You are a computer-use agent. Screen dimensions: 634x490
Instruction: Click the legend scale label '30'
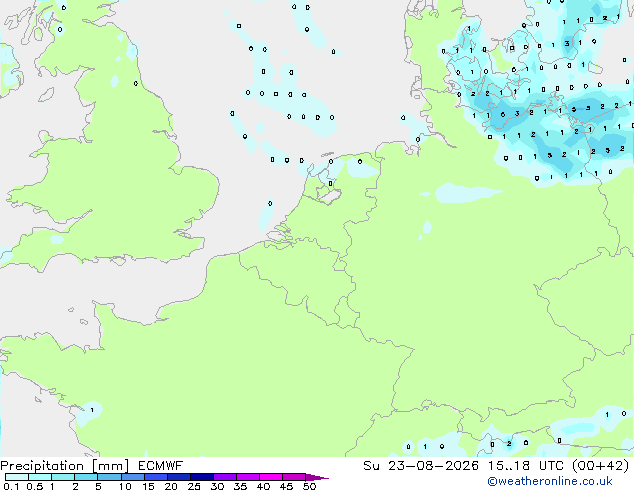coord(218,486)
